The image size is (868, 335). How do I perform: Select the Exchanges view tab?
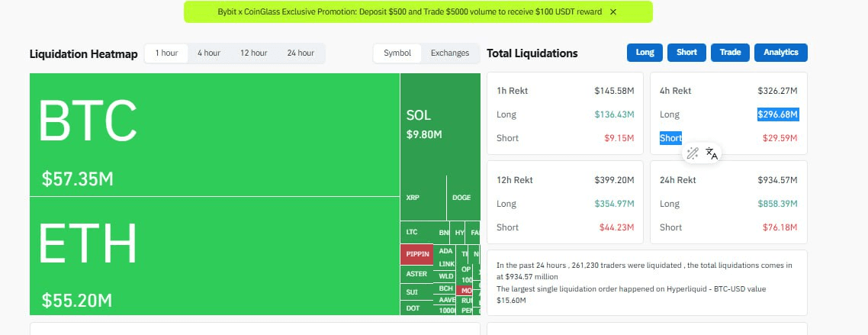[450, 53]
